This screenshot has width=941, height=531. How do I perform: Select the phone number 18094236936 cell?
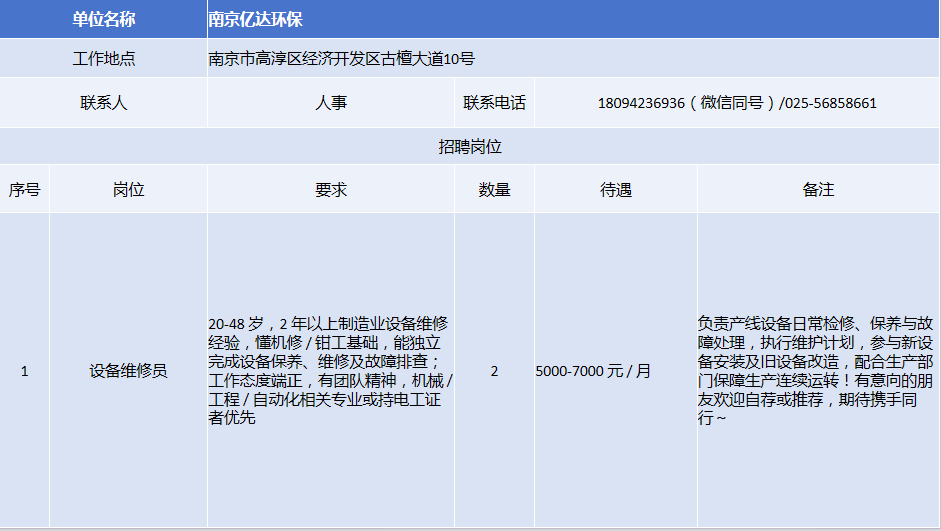tap(737, 103)
